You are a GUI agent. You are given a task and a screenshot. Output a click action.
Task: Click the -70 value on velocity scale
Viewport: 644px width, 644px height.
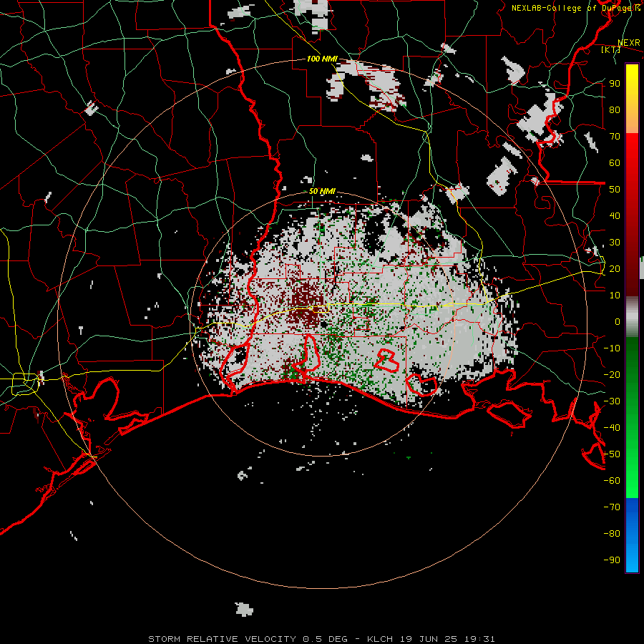[612, 507]
